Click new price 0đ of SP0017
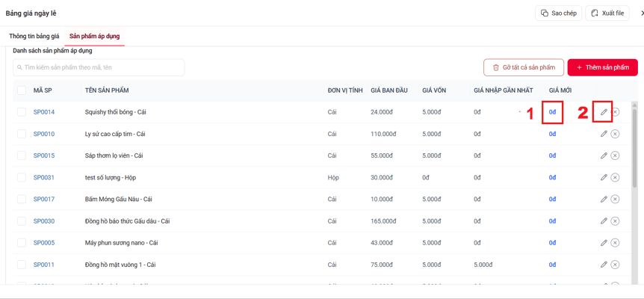 point(552,199)
